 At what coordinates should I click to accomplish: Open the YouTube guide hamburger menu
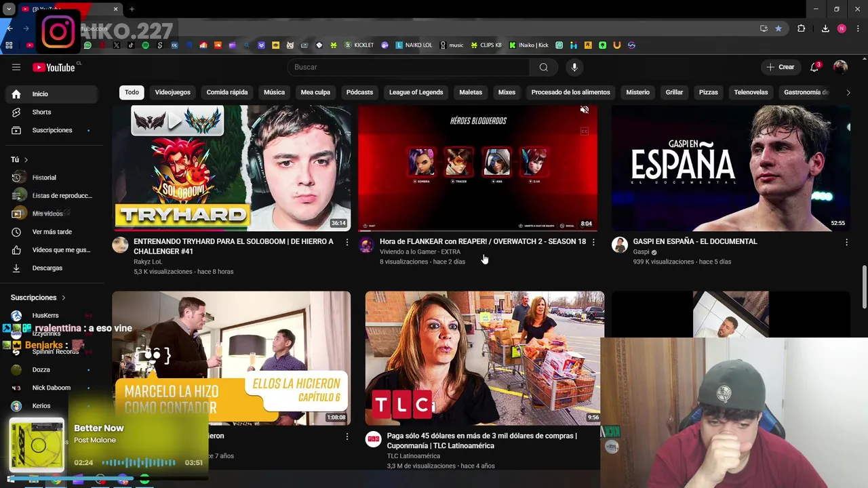(x=16, y=67)
